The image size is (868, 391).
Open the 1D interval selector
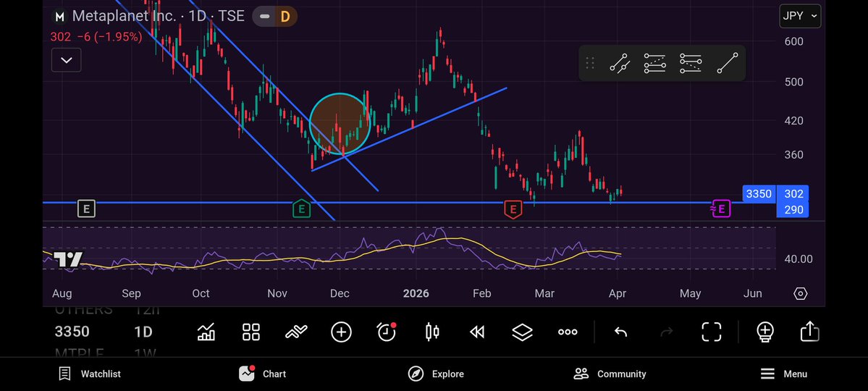pyautogui.click(x=143, y=332)
